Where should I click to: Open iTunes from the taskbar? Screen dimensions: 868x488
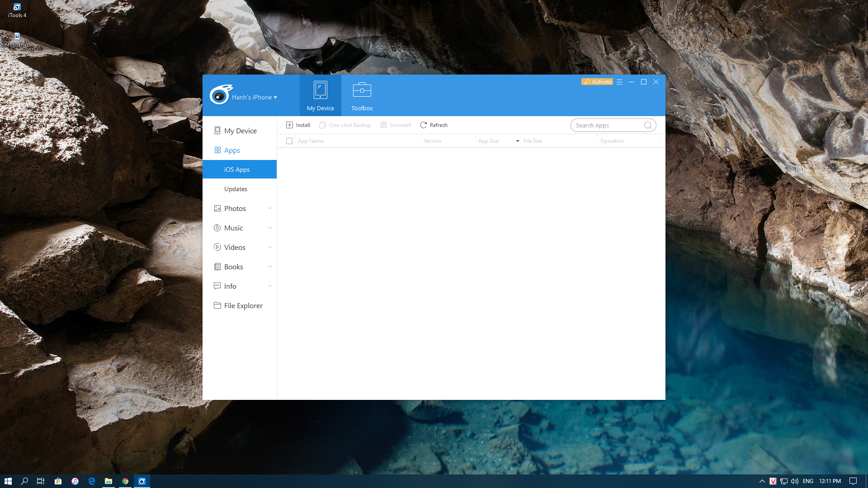[x=75, y=481]
